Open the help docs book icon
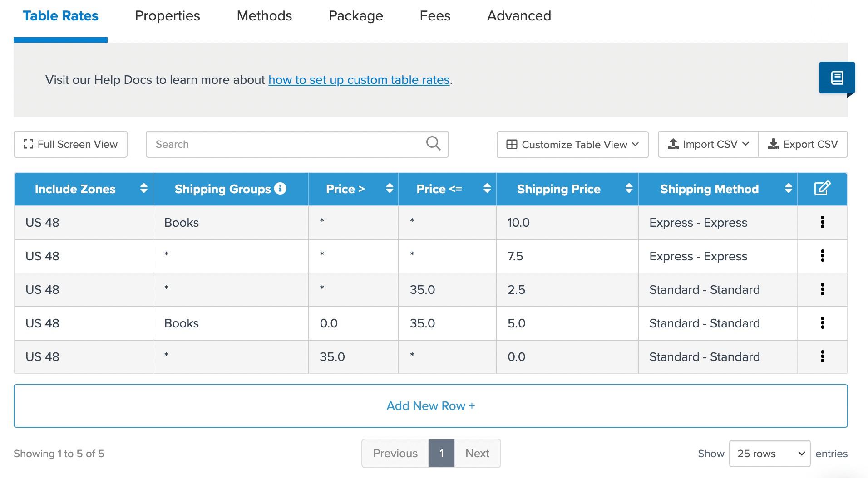The image size is (868, 478). [x=837, y=78]
